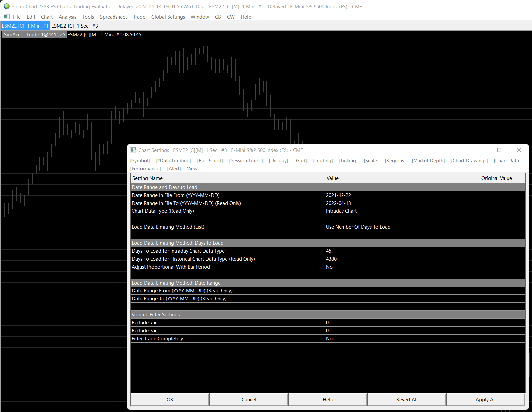Open the [Trading] settings tab
The image size is (532, 412).
tap(323, 161)
